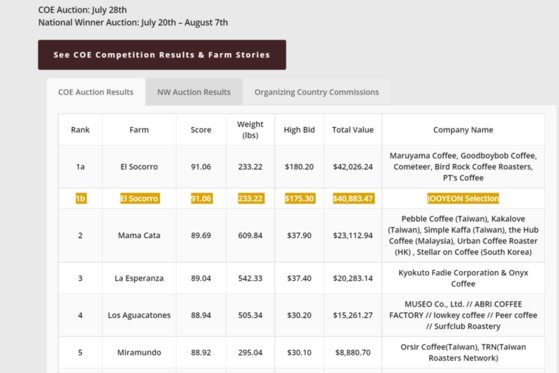Click high bid $37.40
Screen dimensions: 559x373
[x=299, y=278]
